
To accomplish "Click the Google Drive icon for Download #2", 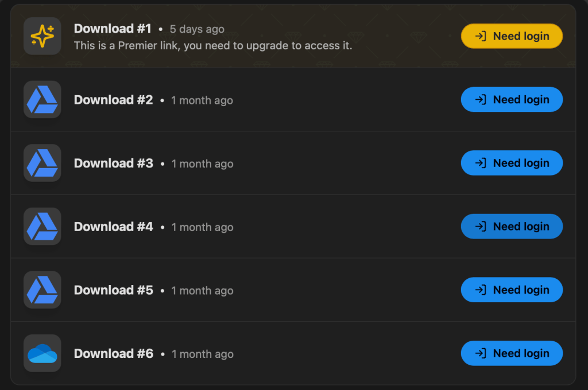I will click(x=42, y=99).
